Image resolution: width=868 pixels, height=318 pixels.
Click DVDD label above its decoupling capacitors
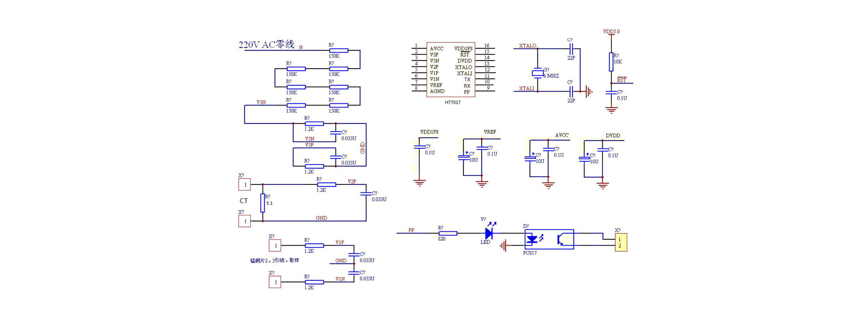click(x=613, y=136)
